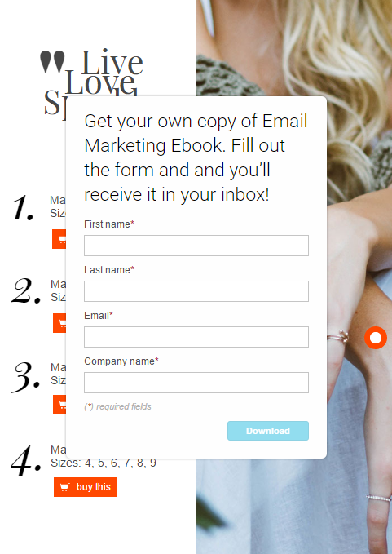
Task: Select the Email input field
Action: point(196,337)
